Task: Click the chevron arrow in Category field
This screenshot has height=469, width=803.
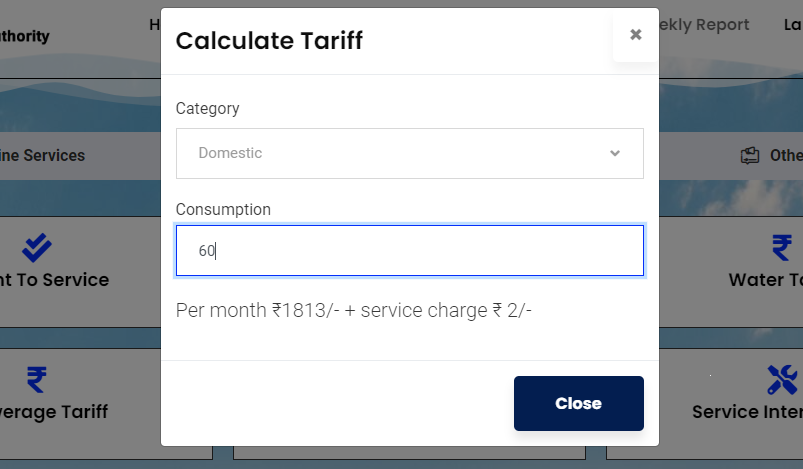Action: coord(615,153)
